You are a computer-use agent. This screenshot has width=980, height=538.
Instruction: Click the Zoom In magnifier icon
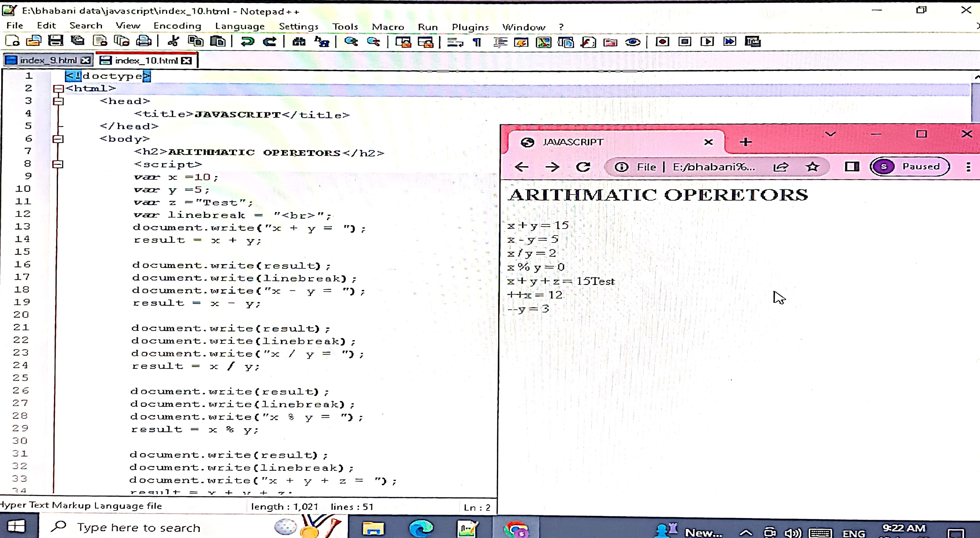(351, 41)
